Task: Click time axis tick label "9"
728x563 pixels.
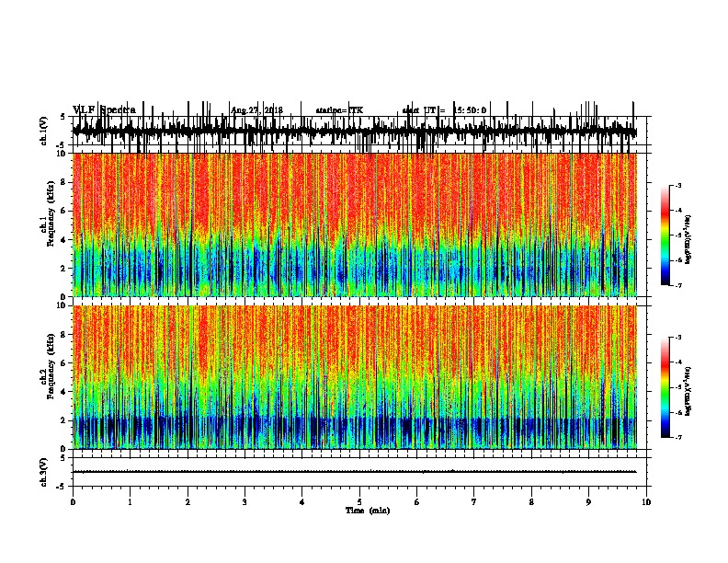Action: [x=588, y=502]
